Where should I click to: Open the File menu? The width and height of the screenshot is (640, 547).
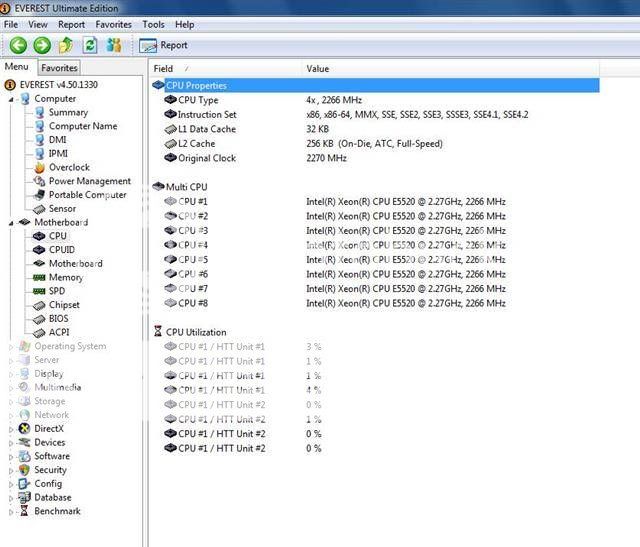[x=11, y=24]
